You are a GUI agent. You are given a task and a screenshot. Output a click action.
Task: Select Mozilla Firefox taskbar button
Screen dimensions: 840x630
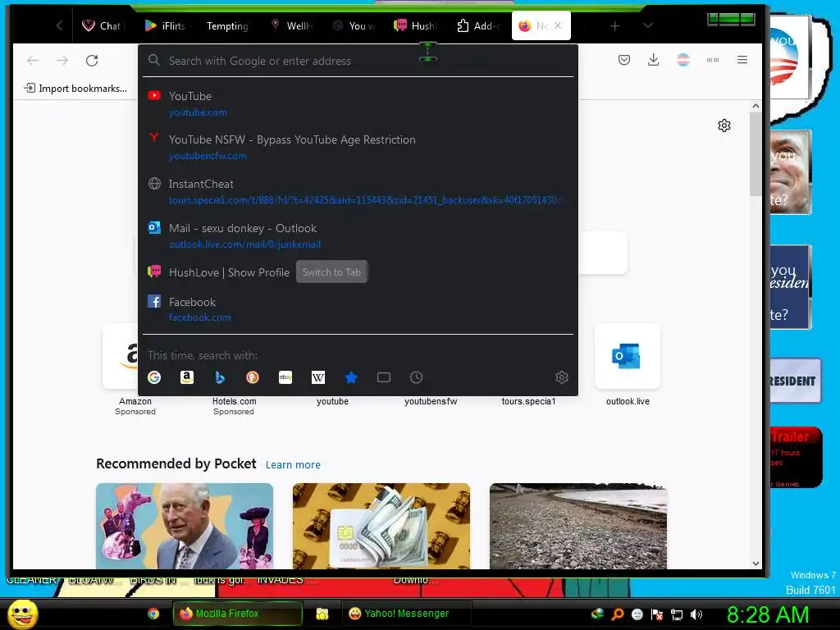[238, 614]
